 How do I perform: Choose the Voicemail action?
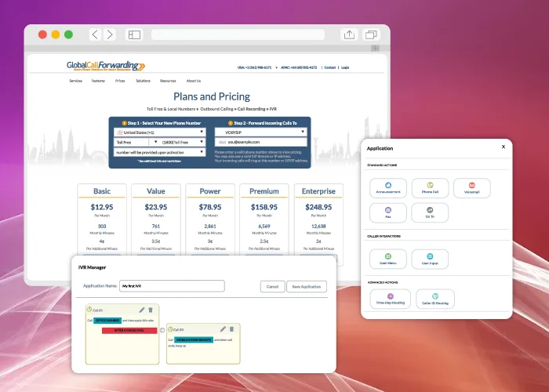(472, 187)
